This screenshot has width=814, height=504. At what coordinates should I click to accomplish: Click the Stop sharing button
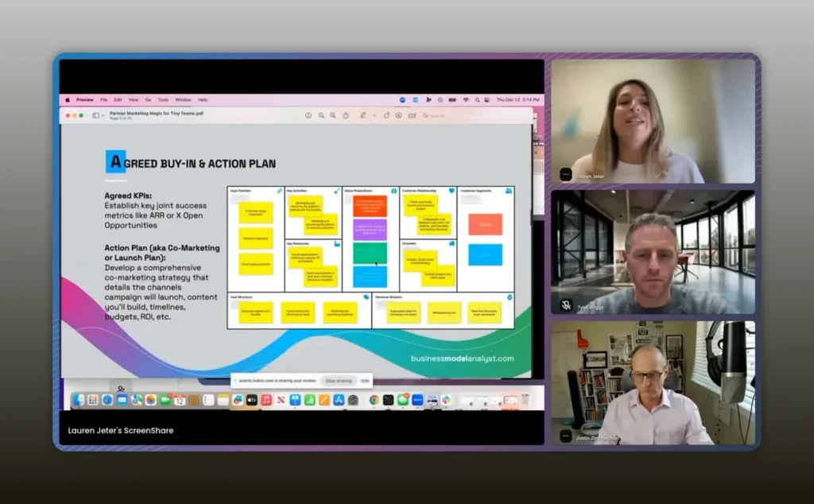click(339, 381)
